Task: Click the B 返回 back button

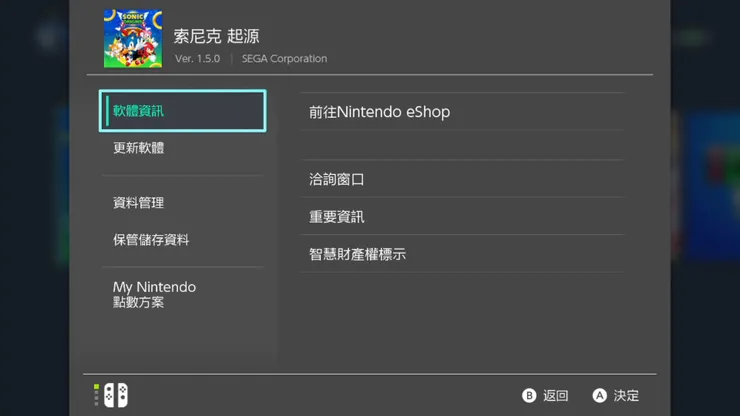Action: click(x=545, y=395)
